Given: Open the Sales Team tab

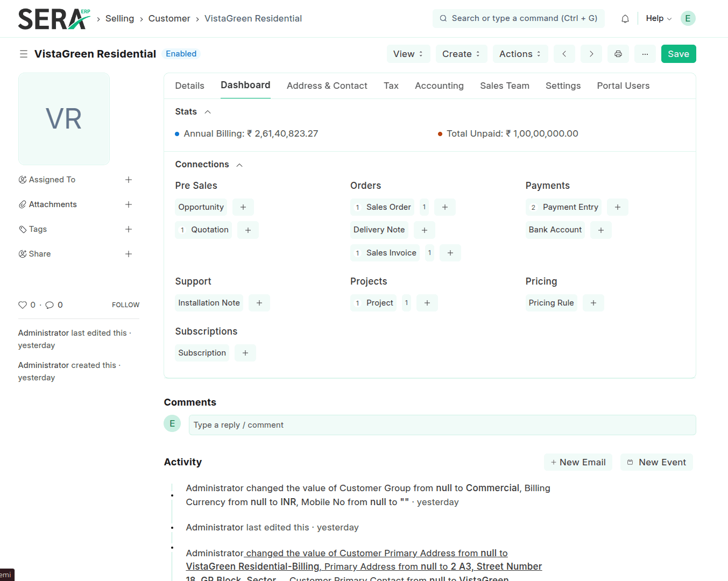Looking at the screenshot, I should [x=505, y=86].
